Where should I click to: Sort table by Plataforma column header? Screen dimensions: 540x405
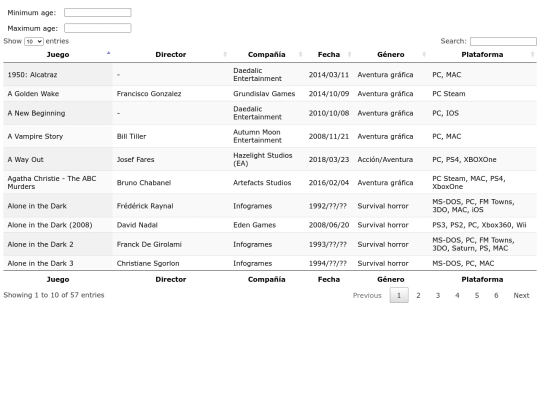point(482,54)
